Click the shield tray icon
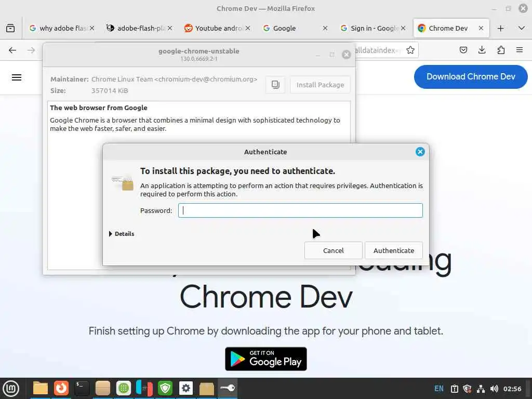The image size is (532, 399). point(467,389)
